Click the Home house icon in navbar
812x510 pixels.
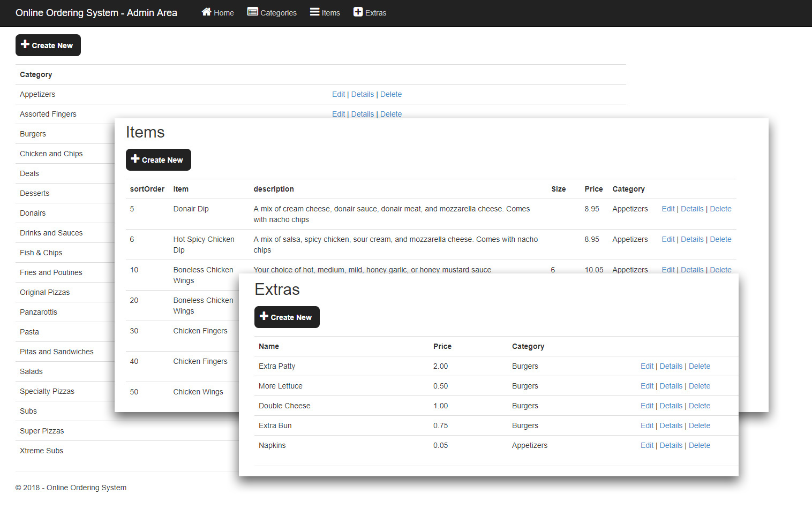tap(206, 12)
